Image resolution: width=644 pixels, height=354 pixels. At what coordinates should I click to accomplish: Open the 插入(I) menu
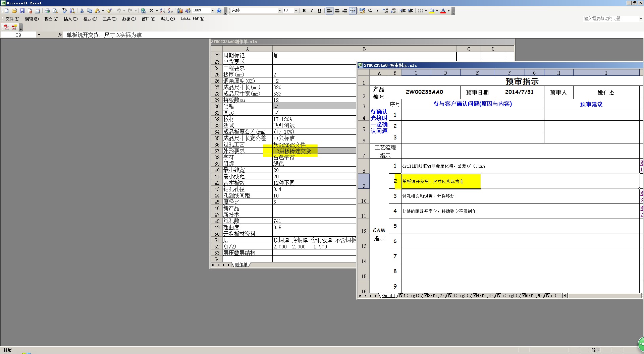tap(70, 19)
